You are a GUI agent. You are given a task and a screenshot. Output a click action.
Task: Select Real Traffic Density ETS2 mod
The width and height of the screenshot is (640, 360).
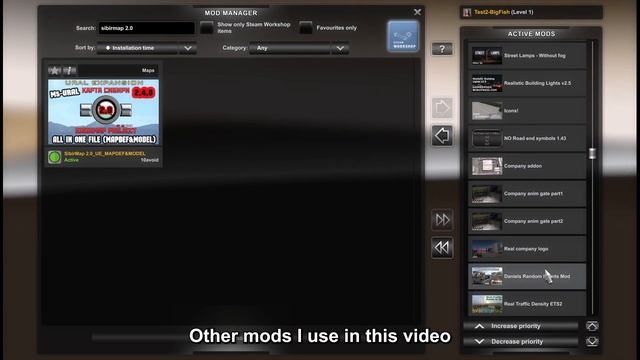[x=527, y=304]
